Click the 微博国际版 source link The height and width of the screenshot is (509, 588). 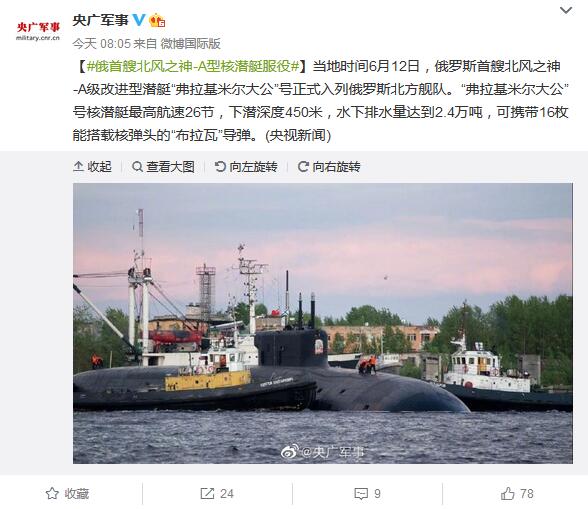pos(190,44)
